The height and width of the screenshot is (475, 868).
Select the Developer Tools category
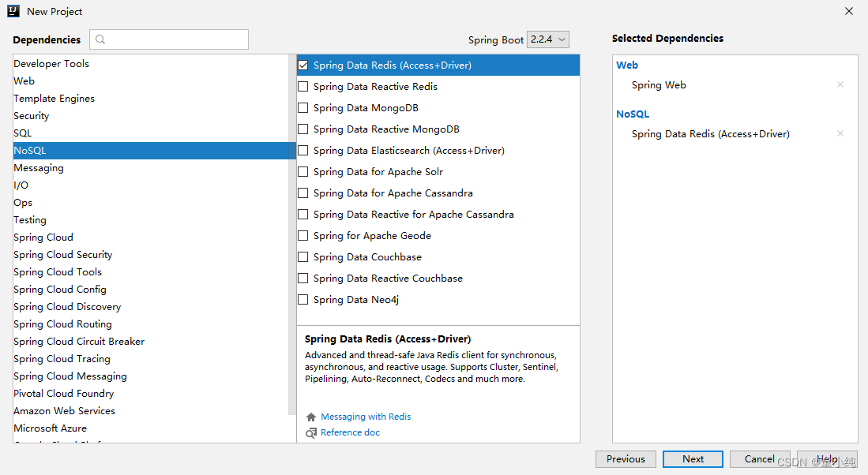pos(51,64)
